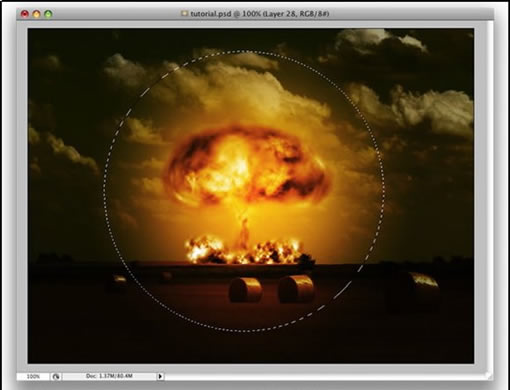This screenshot has height=390, width=510.
Task: Click the second hay bale of center pair
Action: 296,289
